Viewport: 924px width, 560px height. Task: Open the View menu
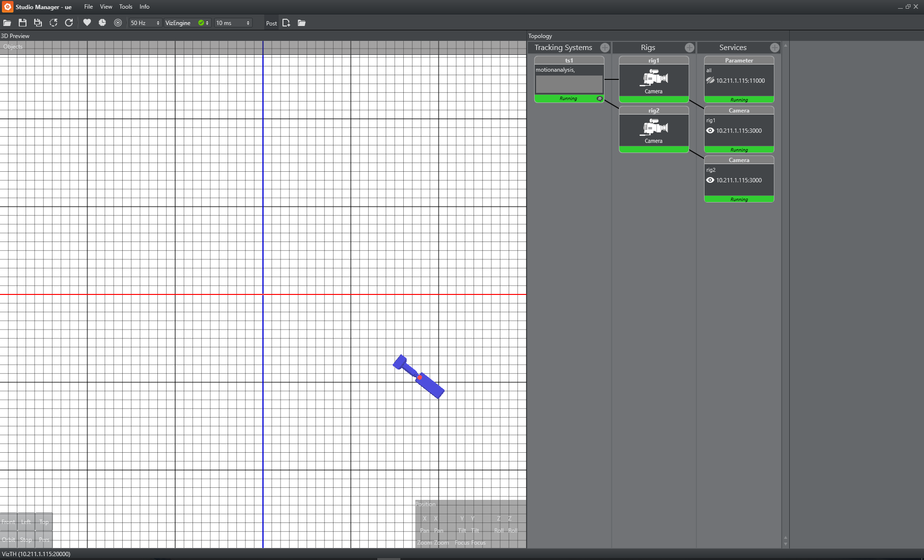coord(106,7)
